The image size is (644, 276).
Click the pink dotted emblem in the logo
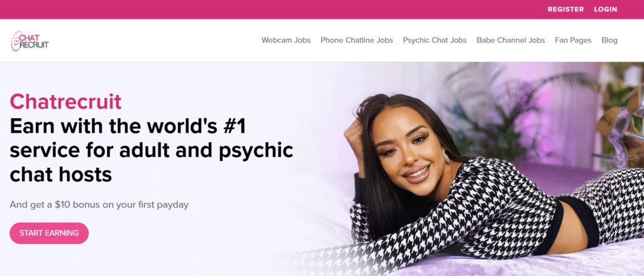16,41
